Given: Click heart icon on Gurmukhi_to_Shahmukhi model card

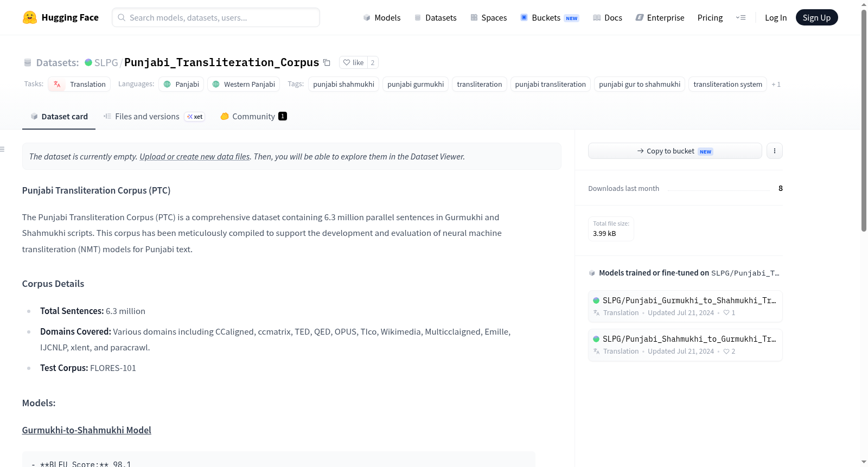Looking at the screenshot, I should pyautogui.click(x=726, y=313).
